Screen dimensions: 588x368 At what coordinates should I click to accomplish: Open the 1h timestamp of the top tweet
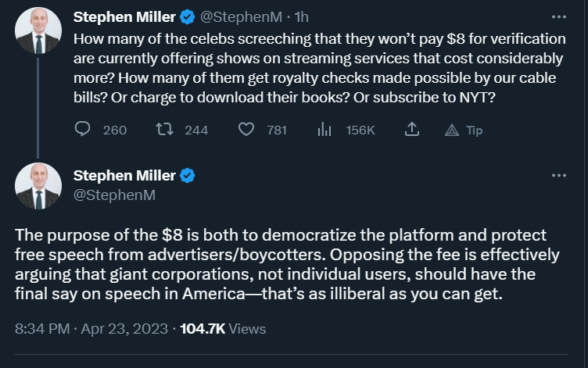coord(302,17)
